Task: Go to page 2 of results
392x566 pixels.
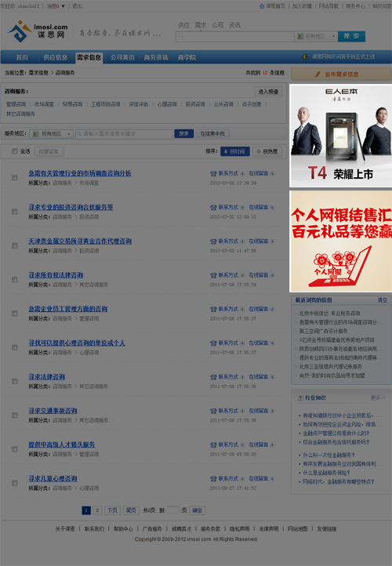Action: [x=97, y=510]
